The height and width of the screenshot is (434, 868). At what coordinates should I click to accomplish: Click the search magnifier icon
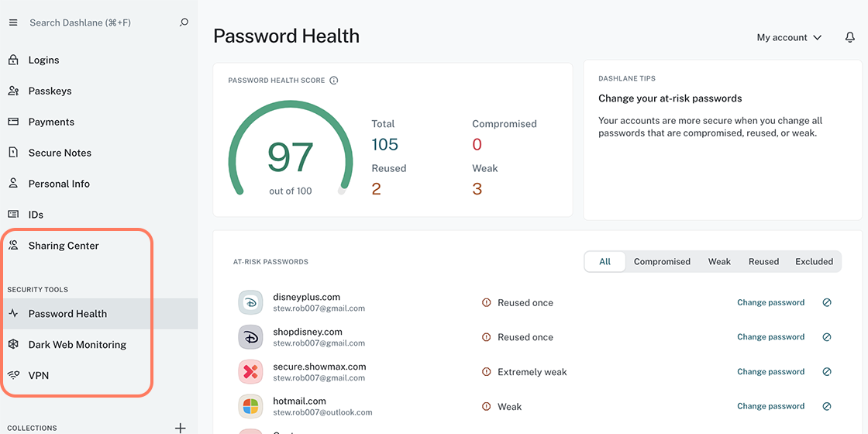tap(184, 22)
